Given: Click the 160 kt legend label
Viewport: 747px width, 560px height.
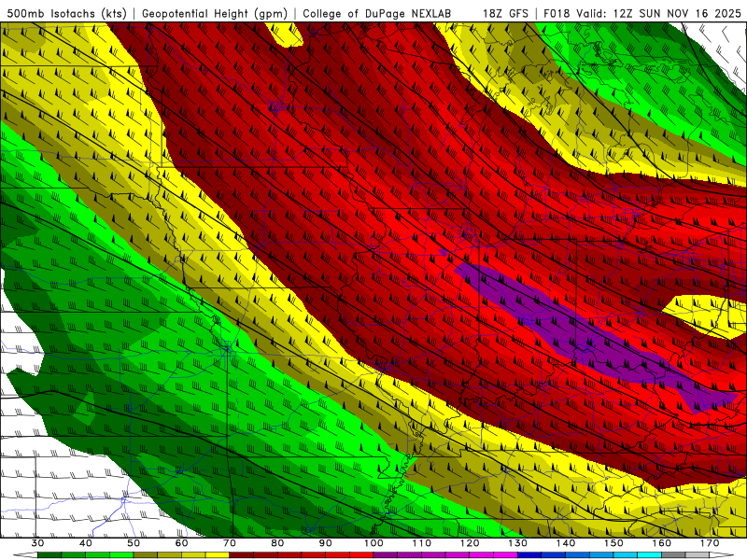Looking at the screenshot, I should [662, 543].
